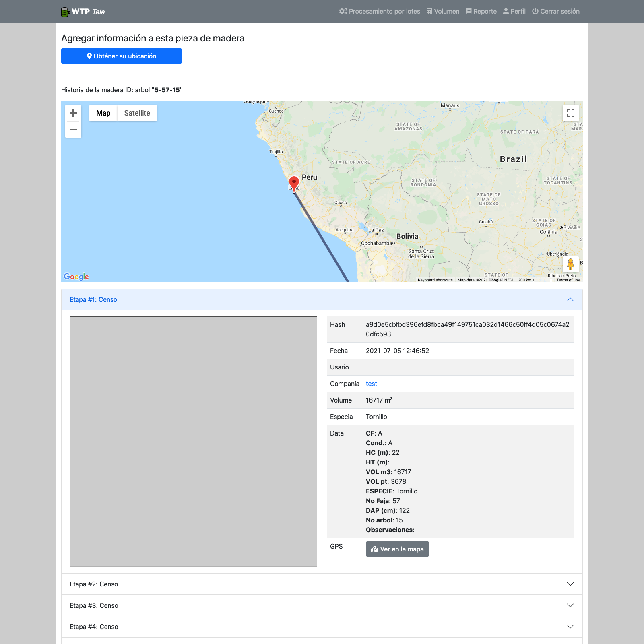Click Ver en la mapa button

pos(397,549)
